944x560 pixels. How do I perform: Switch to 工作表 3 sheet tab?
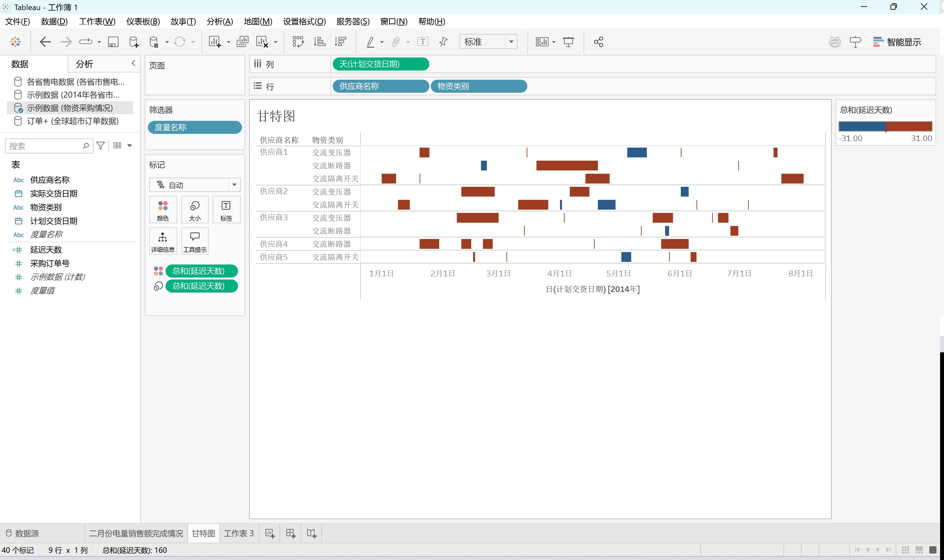pyautogui.click(x=238, y=533)
